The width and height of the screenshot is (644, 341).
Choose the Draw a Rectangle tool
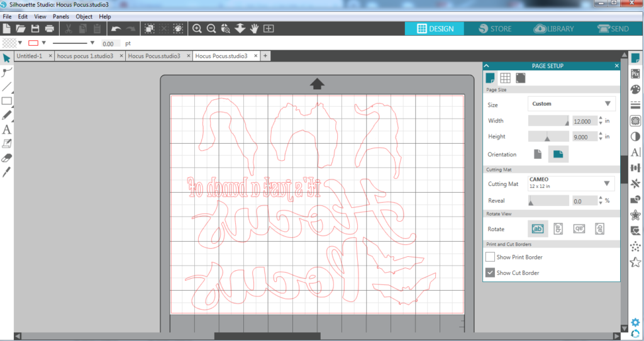(x=7, y=100)
